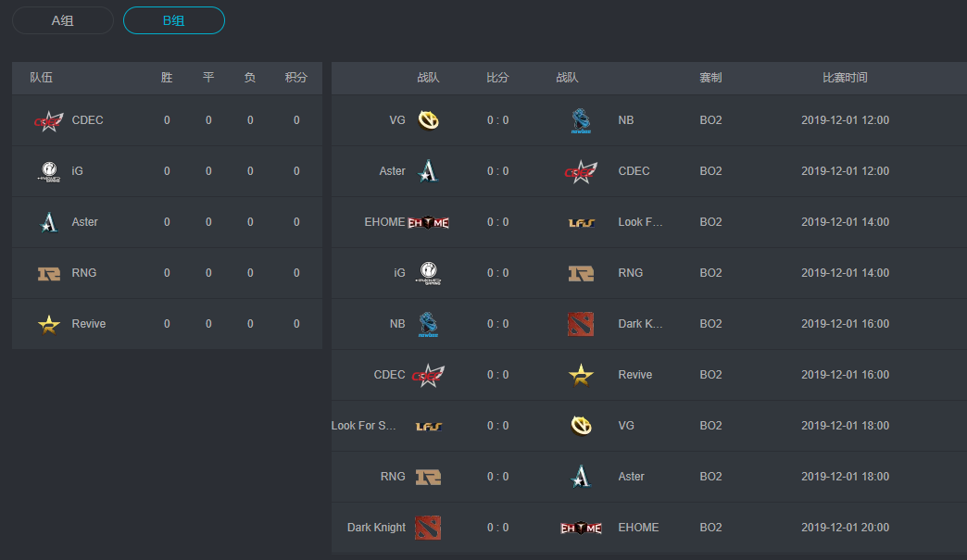Switch to the A组 tab

[x=62, y=20]
